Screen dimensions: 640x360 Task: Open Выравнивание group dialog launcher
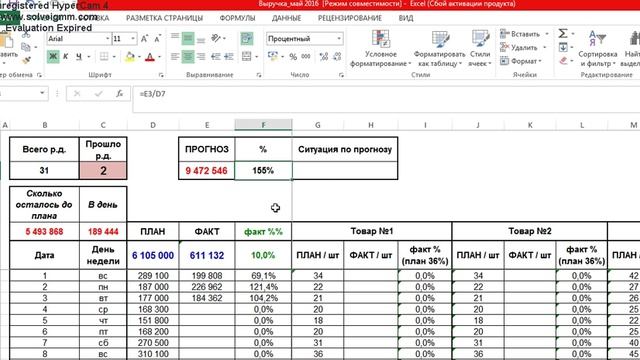(259, 75)
